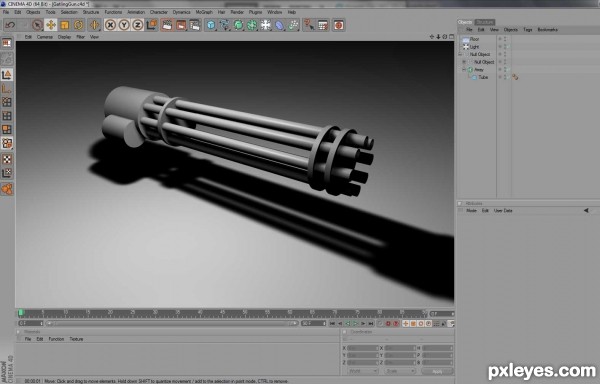600x384 pixels.
Task: Select the Model mode tool
Action: click(7, 75)
